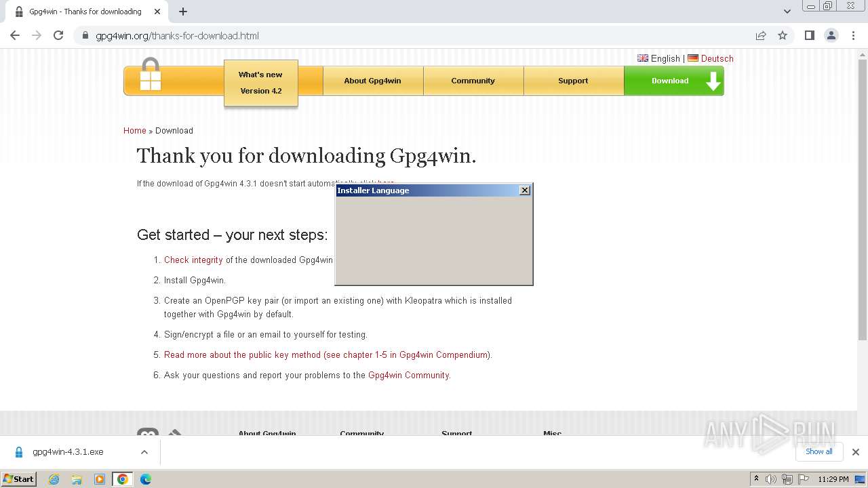Go back to the previous page

(x=15, y=35)
